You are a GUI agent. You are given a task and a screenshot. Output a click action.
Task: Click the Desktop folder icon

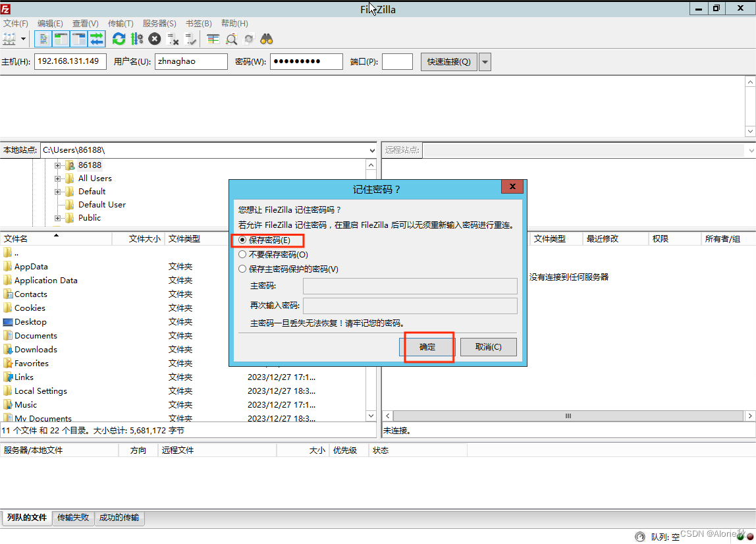(8, 321)
